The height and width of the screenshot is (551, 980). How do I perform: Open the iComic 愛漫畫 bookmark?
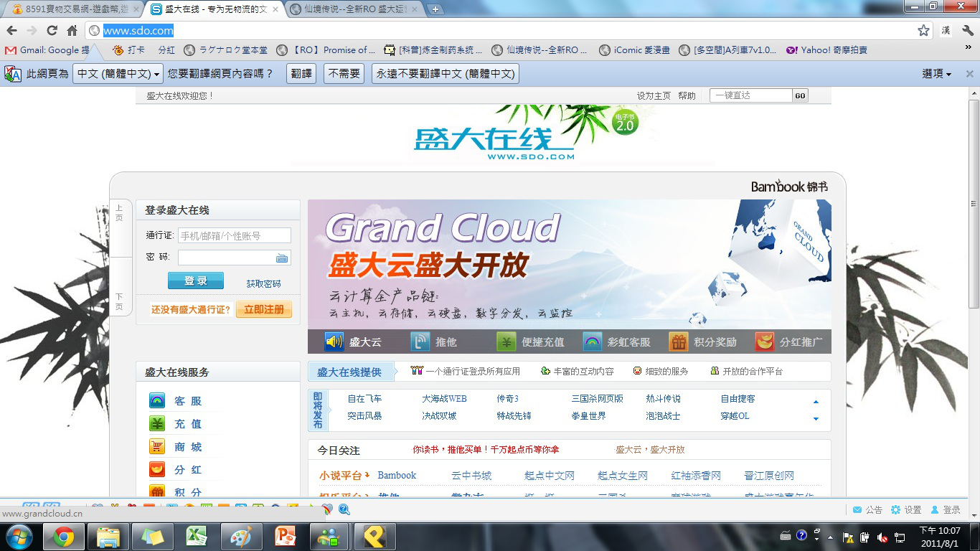coord(635,50)
